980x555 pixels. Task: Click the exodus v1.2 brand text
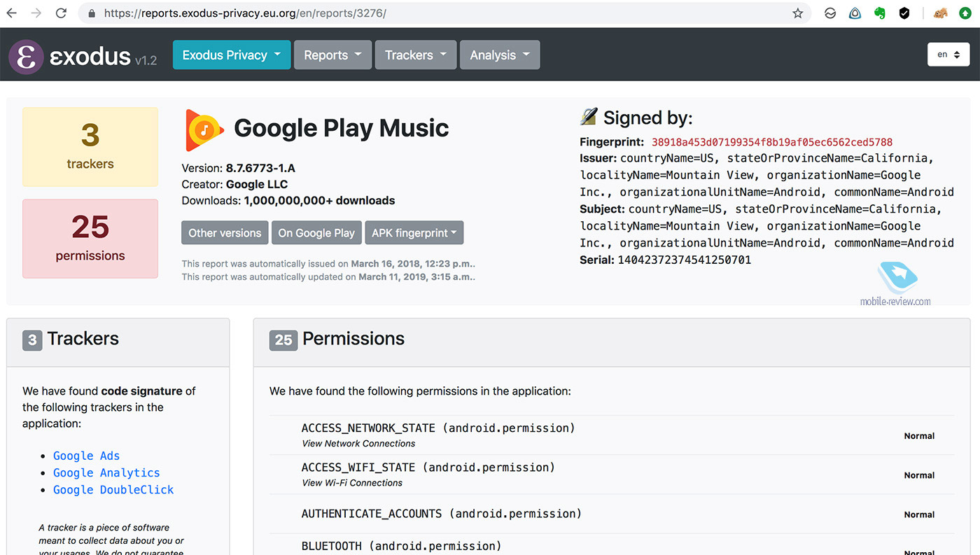click(x=103, y=57)
